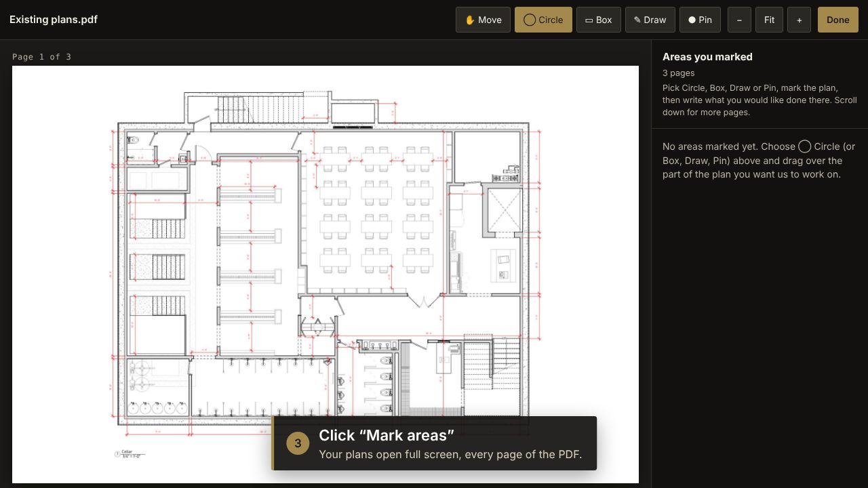868x488 pixels.
Task: Finish marking with the Done button
Action: coord(837,20)
